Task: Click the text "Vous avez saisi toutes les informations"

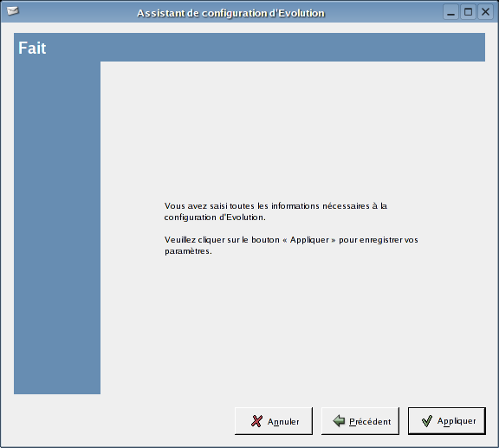Action: 243,206
